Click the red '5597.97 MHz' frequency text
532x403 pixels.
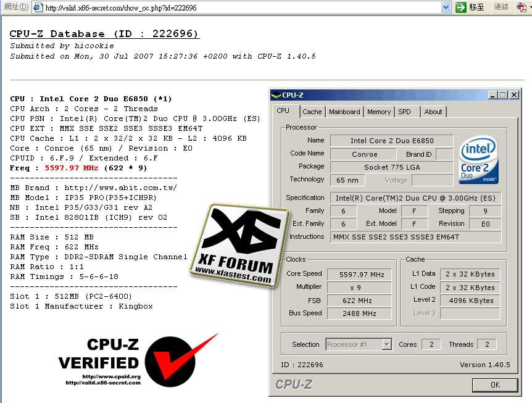72,168
